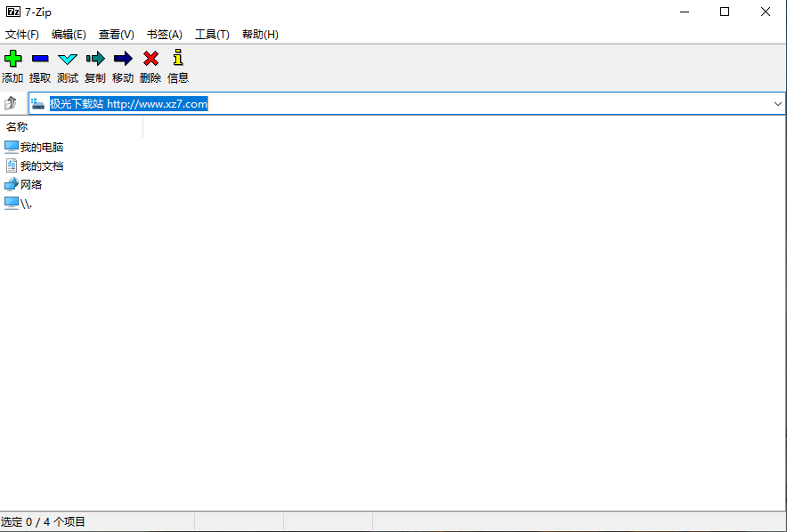Open the 文件(F) menu
The image size is (787, 532).
[x=22, y=35]
